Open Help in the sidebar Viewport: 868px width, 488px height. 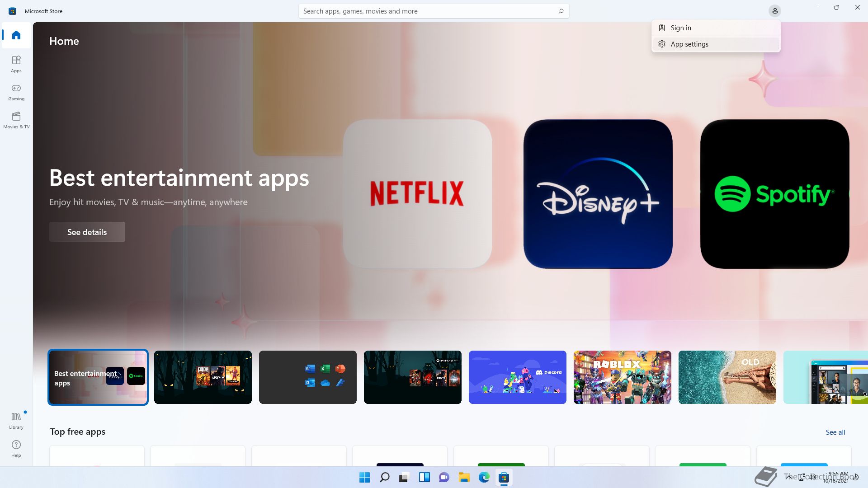16,448
